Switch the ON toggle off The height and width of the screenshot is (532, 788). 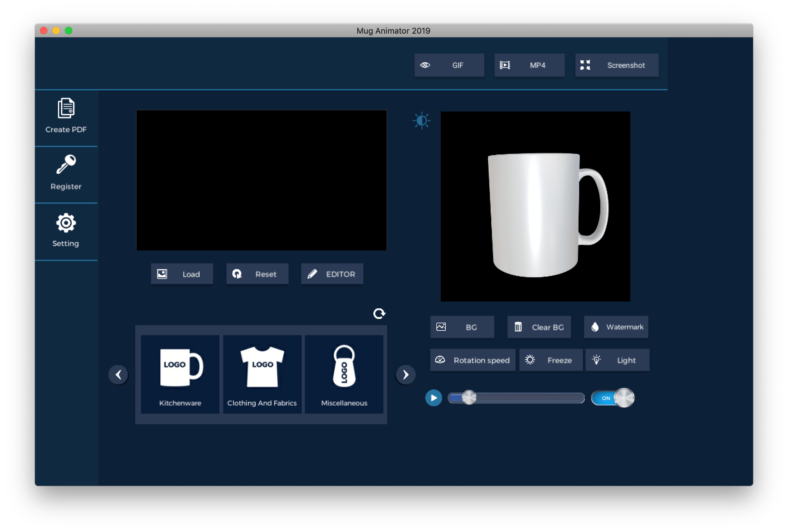pos(613,398)
